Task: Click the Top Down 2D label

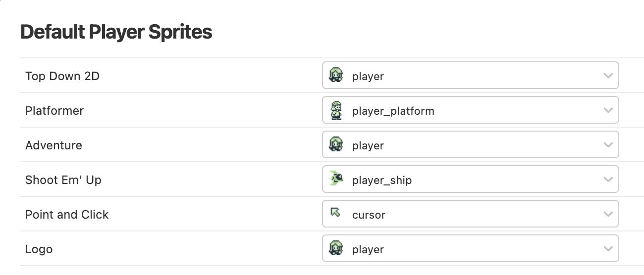Action: pyautogui.click(x=62, y=76)
